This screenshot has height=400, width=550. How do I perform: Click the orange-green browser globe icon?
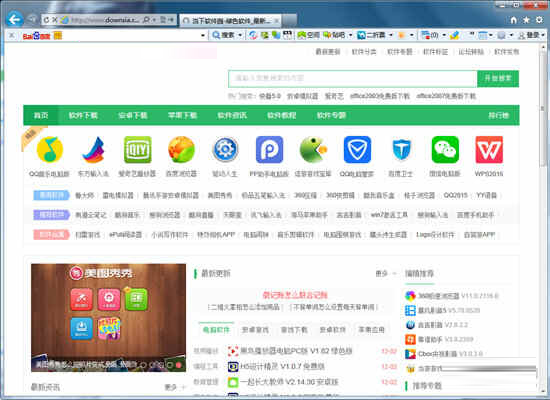181,150
